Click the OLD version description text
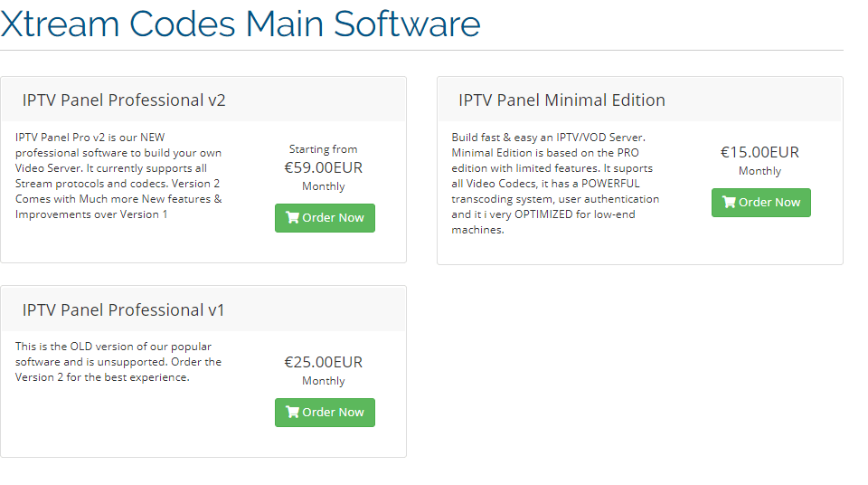Screen dimensions: 868x485 point(118,361)
